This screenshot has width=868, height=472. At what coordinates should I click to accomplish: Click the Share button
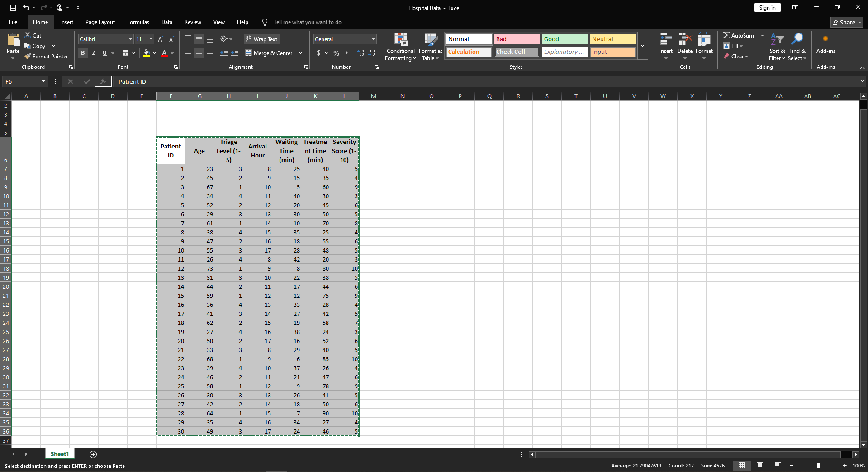pos(847,22)
